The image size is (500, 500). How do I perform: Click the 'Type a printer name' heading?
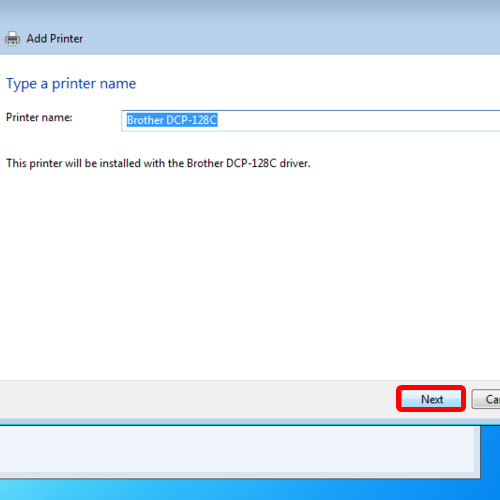(71, 83)
